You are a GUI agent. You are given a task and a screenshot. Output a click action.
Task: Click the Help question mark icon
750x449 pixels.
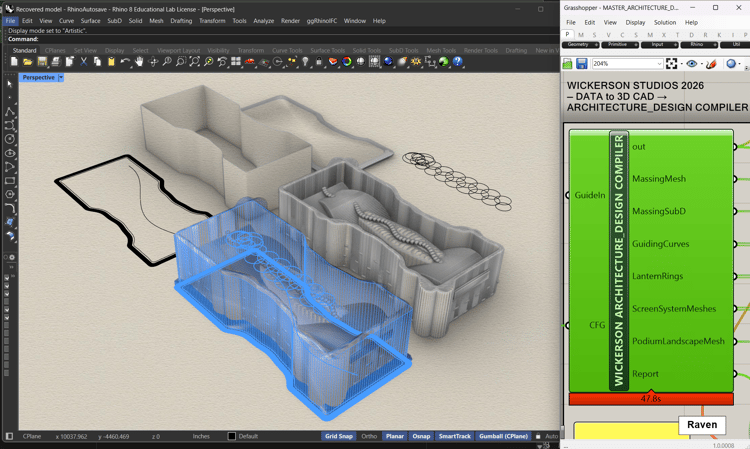tap(458, 62)
